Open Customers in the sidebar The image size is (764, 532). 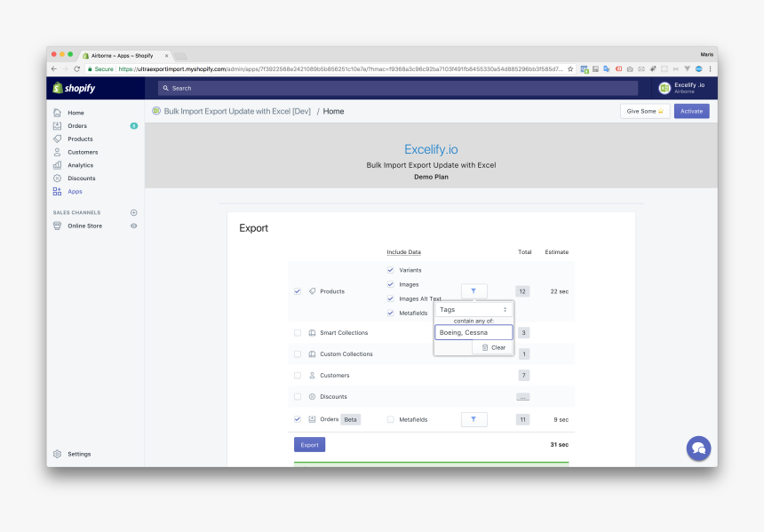(x=83, y=152)
